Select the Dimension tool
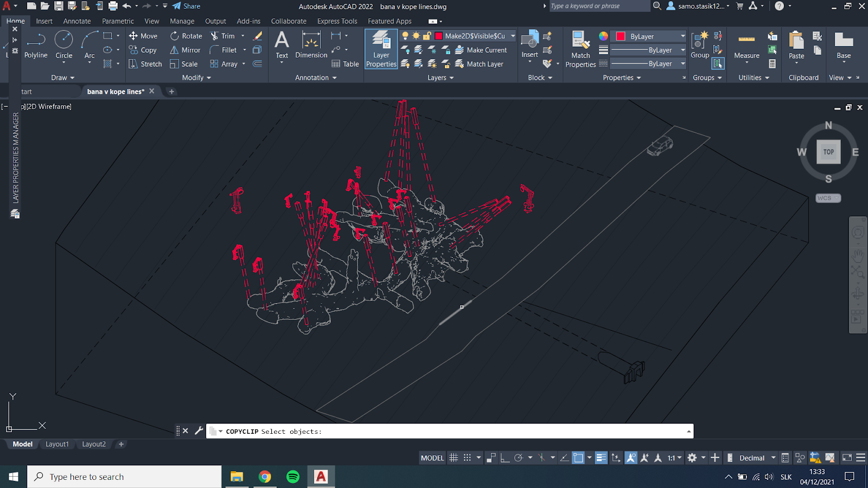Viewport: 868px width, 488px height. tap(311, 46)
